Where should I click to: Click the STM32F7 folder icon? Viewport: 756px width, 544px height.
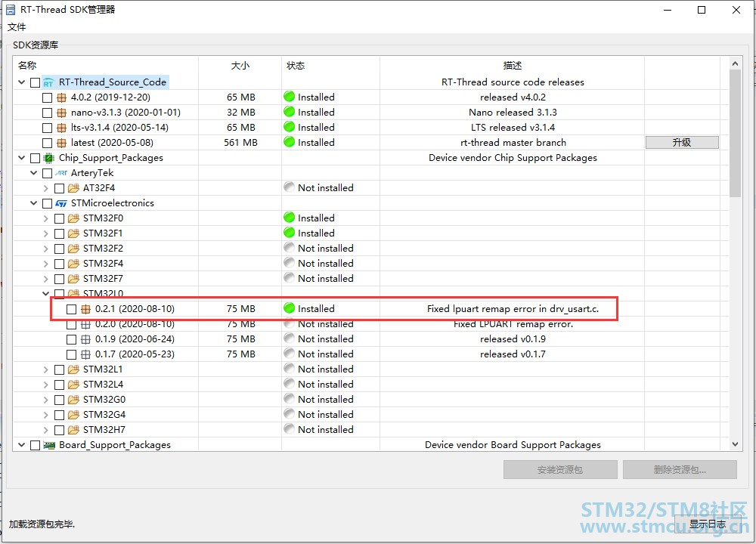(73, 279)
